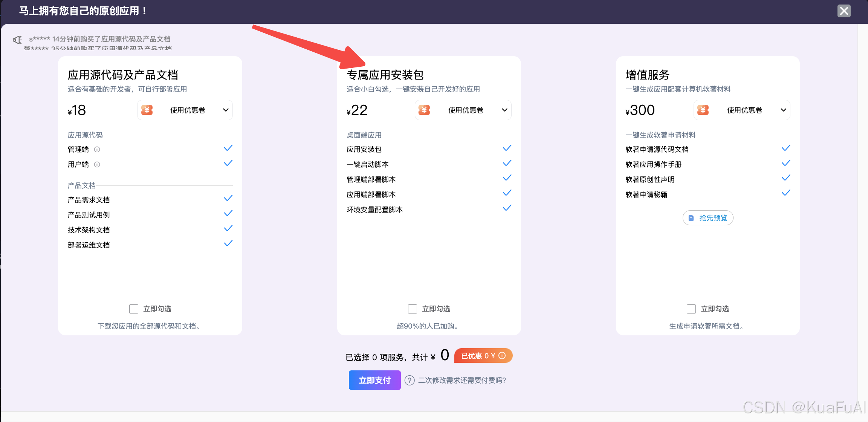Click the info icon next to 管理端
The height and width of the screenshot is (422, 868).
(x=97, y=150)
